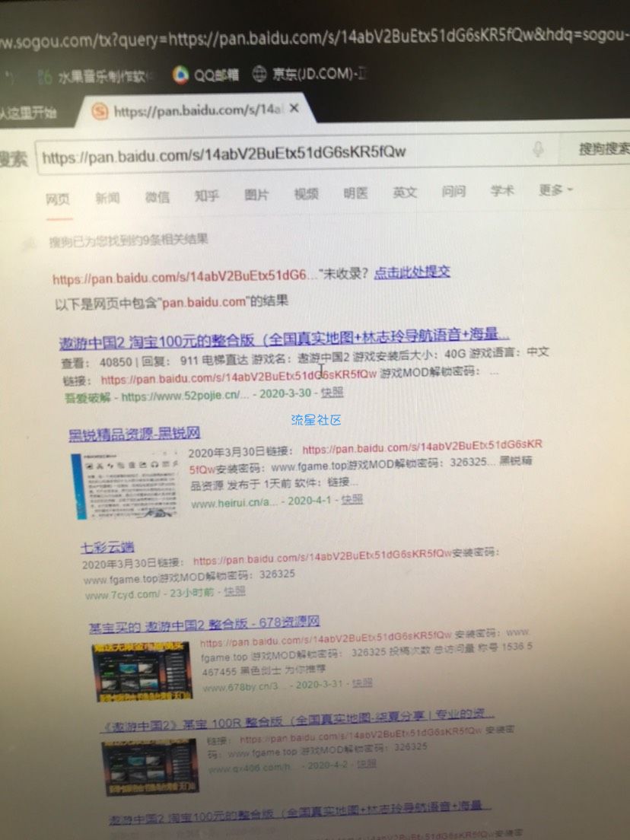
Task: Click the text 搜狗已为您找到约9条相关结果
Action: click(x=129, y=240)
